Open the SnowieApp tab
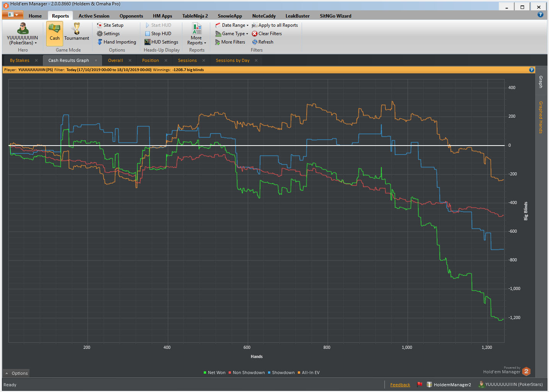549x392 pixels. click(230, 16)
